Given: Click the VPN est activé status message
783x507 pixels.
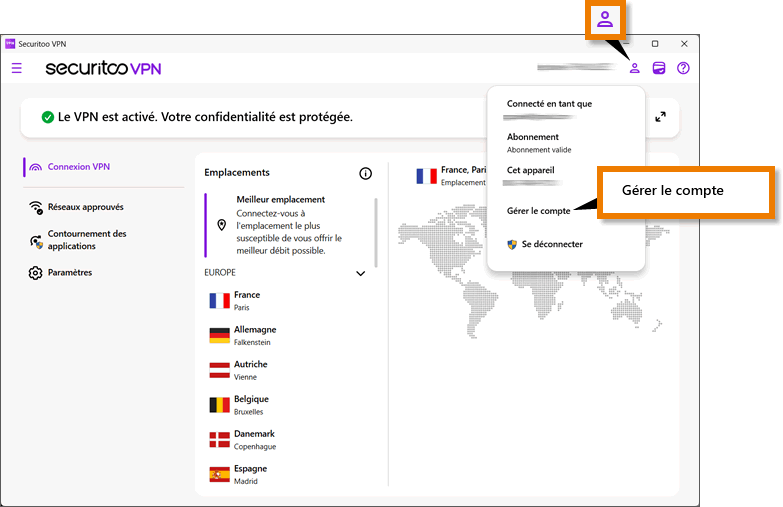Looking at the screenshot, I should pos(205,117).
